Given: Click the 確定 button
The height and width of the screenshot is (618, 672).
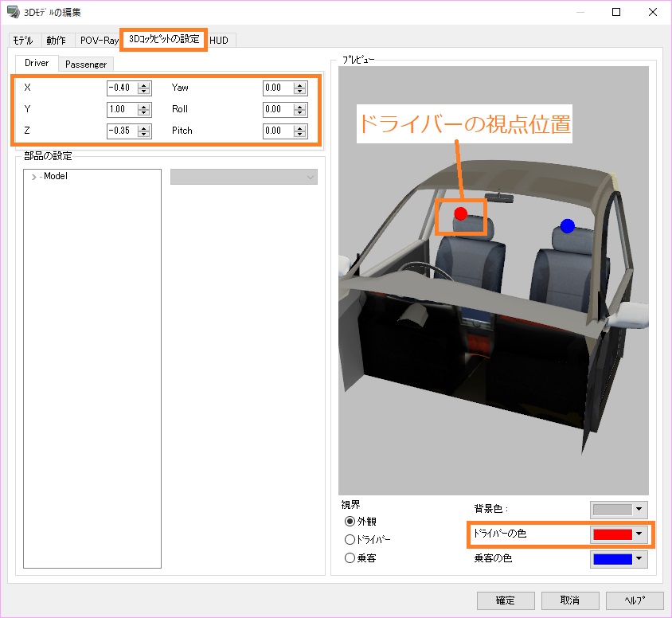Looking at the screenshot, I should pyautogui.click(x=506, y=600).
